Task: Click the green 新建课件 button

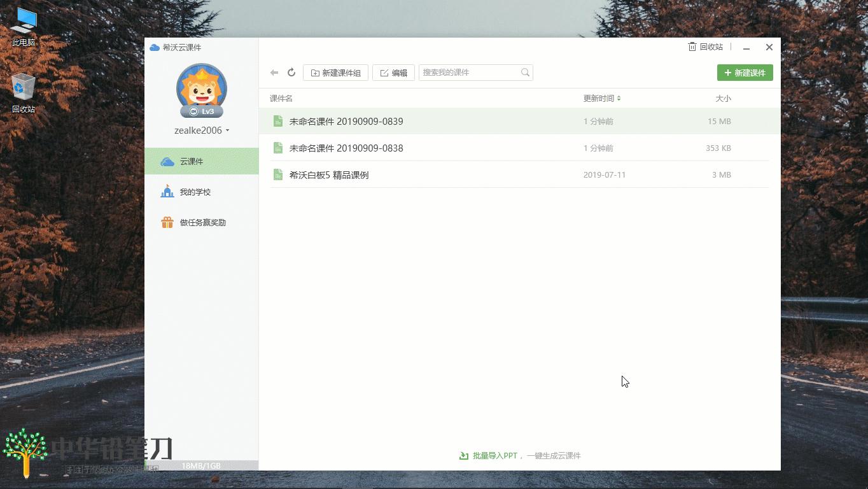Action: (x=745, y=72)
